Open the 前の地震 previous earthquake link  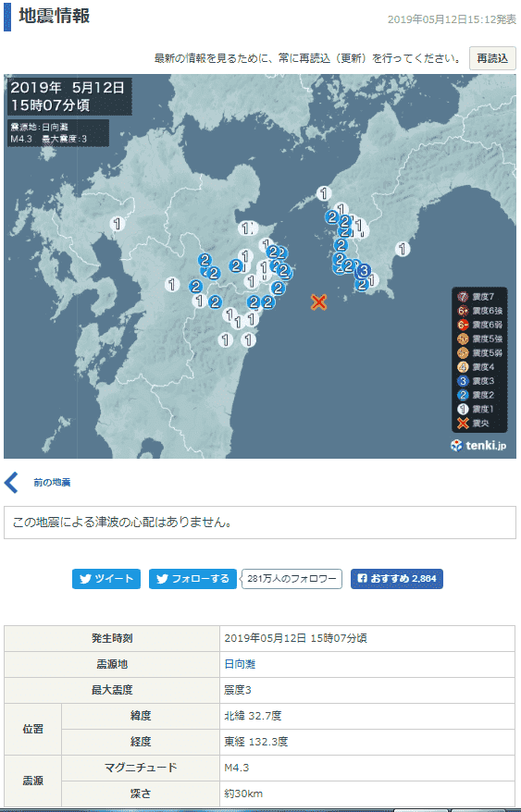tap(53, 483)
